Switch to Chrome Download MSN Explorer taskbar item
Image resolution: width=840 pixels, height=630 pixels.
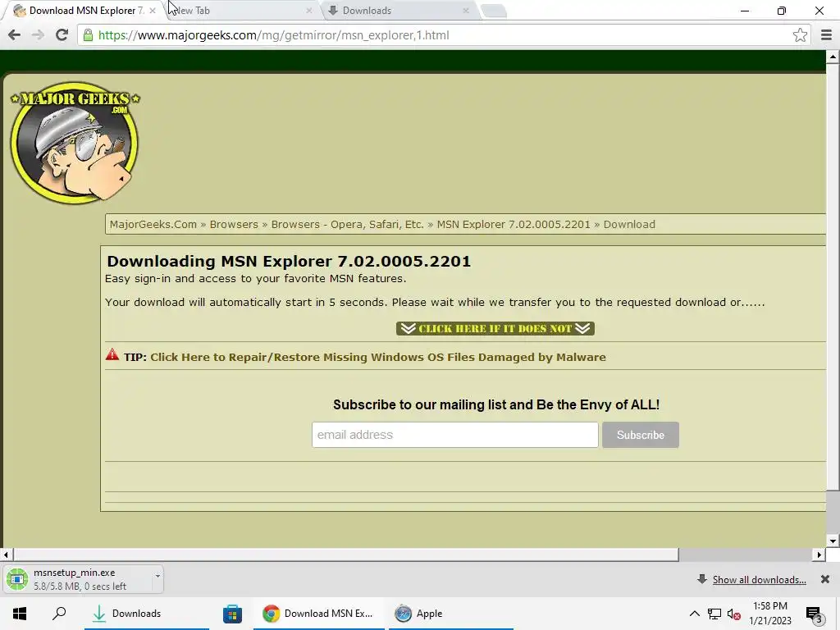click(x=319, y=614)
